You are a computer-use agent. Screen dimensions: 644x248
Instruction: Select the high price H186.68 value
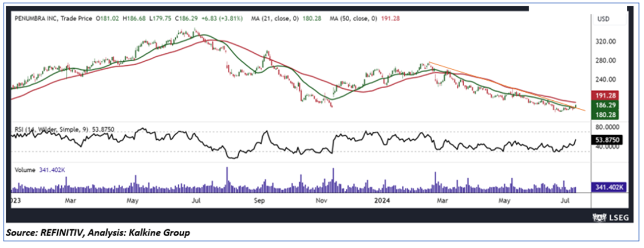coord(136,18)
